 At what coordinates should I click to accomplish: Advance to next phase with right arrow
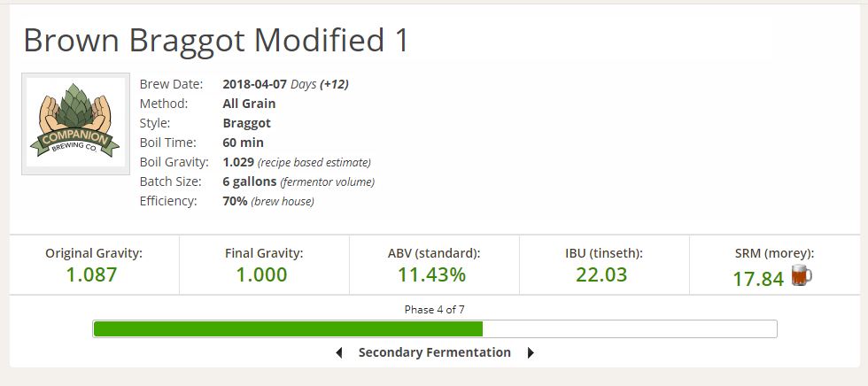[x=531, y=353]
